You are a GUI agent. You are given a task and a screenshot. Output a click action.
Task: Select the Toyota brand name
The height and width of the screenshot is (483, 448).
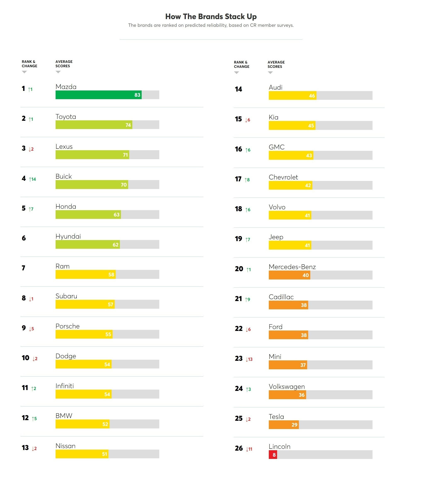pyautogui.click(x=66, y=117)
